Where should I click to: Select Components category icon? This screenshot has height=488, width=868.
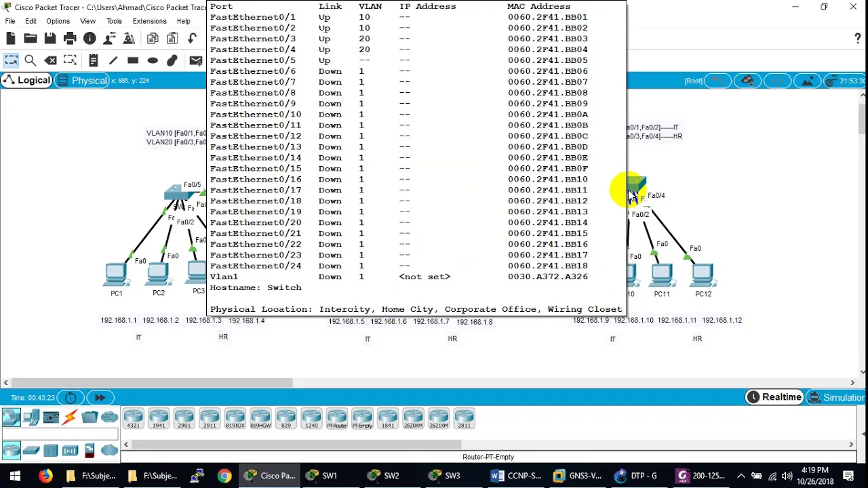(51, 418)
